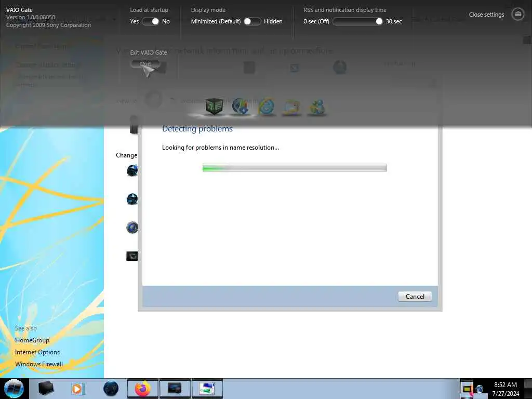The height and width of the screenshot is (399, 532).
Task: Click the Show desktop strip beside the clock
Action: (x=528, y=389)
